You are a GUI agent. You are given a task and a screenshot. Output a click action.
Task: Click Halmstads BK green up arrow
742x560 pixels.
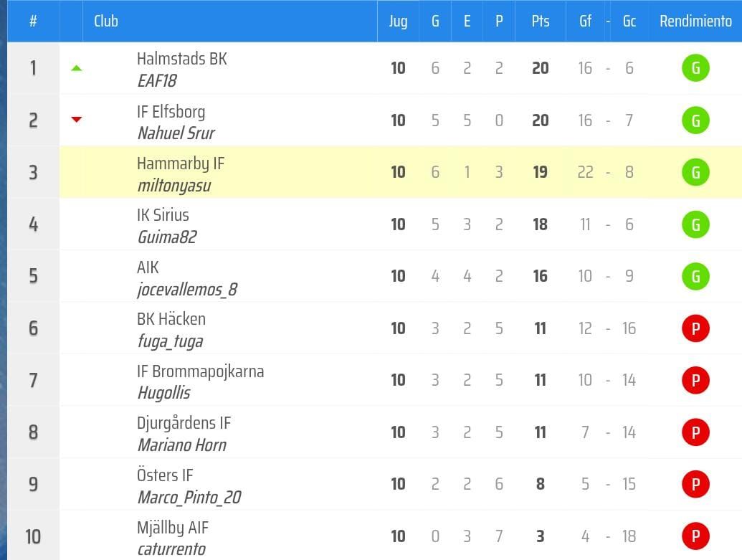pos(77,69)
